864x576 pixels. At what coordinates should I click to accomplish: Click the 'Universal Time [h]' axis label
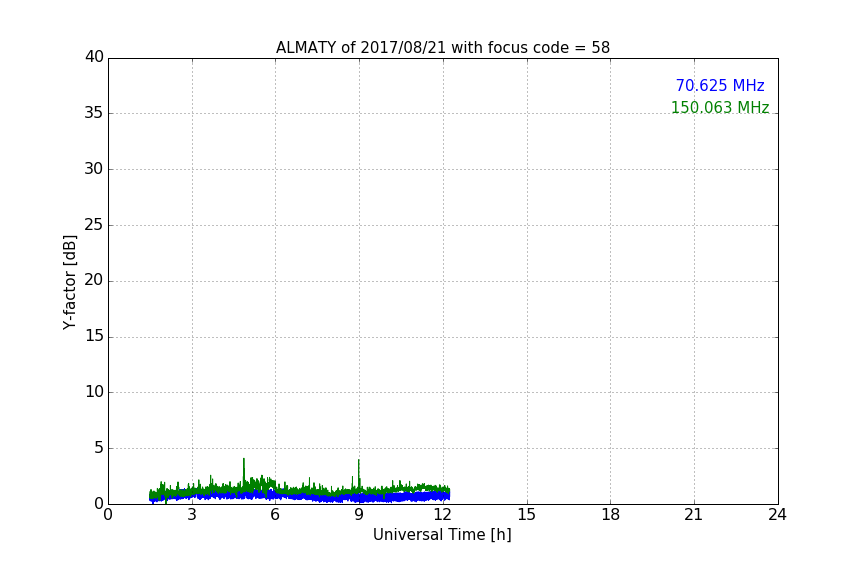[442, 535]
